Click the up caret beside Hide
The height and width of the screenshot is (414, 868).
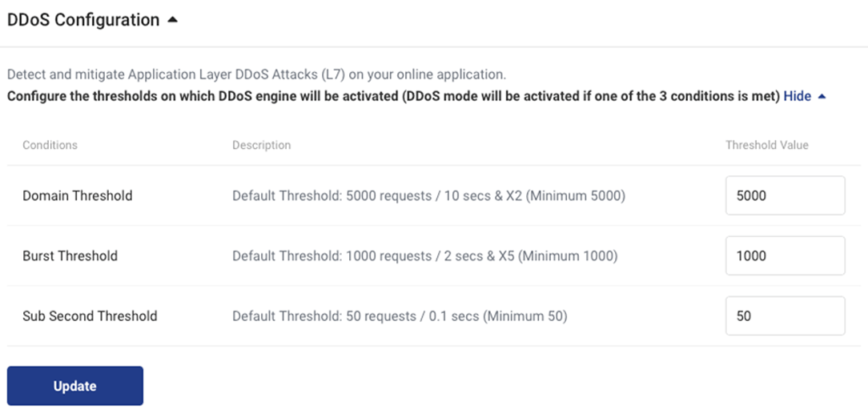(x=822, y=97)
